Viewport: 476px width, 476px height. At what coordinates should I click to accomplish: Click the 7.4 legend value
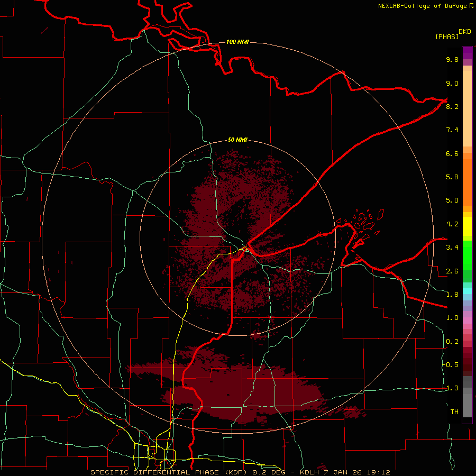tap(452, 130)
